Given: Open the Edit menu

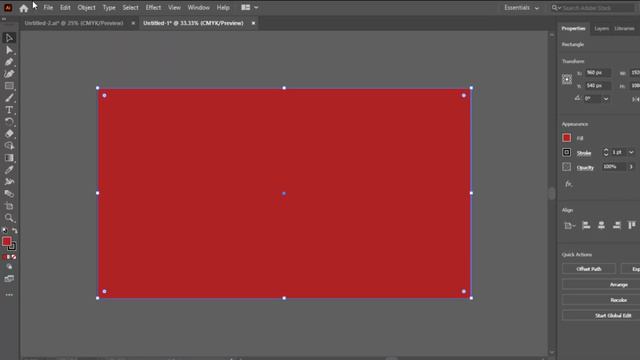Looking at the screenshot, I should tap(65, 7).
